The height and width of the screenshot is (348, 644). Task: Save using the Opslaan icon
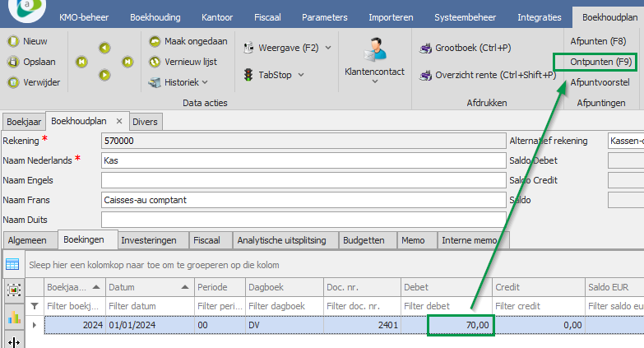coord(13,62)
